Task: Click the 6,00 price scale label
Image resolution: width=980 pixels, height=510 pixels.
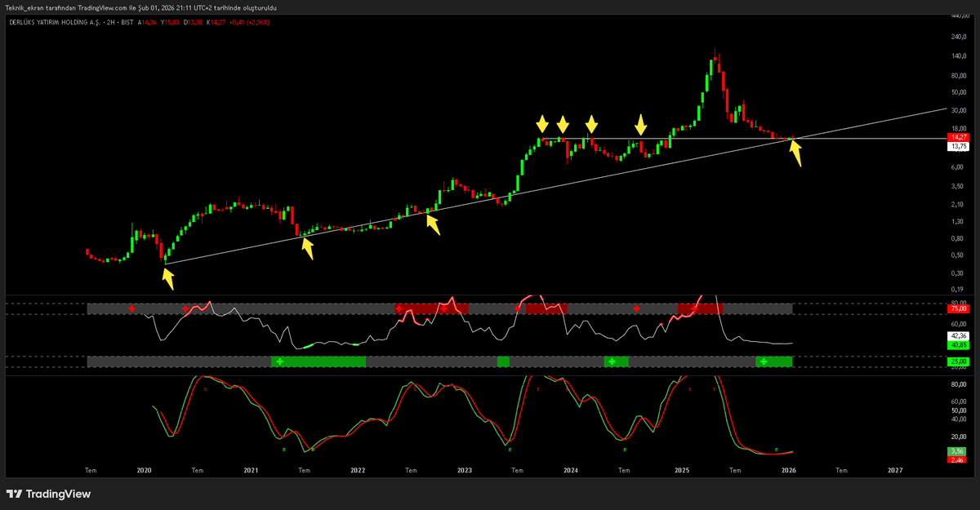Action: 957,167
